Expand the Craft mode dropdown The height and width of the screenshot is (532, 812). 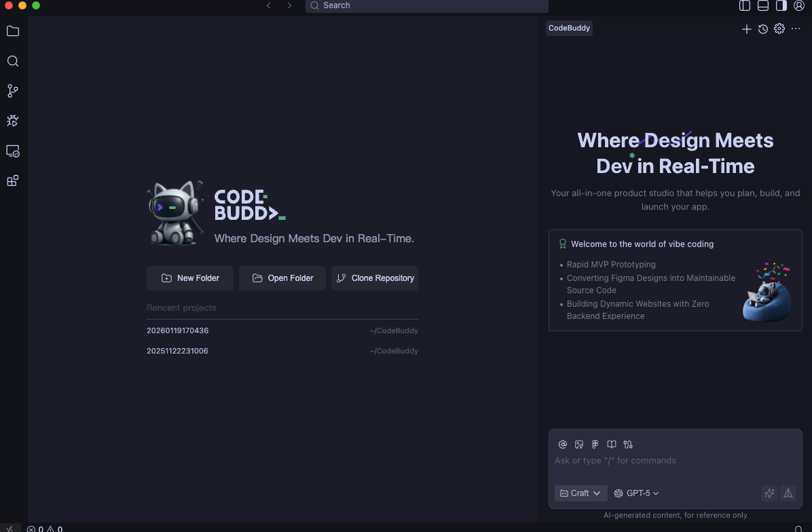click(580, 493)
